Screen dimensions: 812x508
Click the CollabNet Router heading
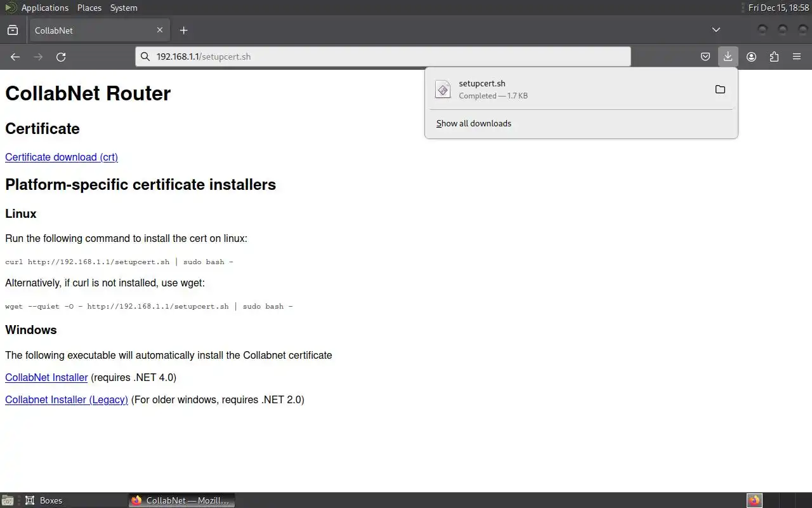point(88,93)
